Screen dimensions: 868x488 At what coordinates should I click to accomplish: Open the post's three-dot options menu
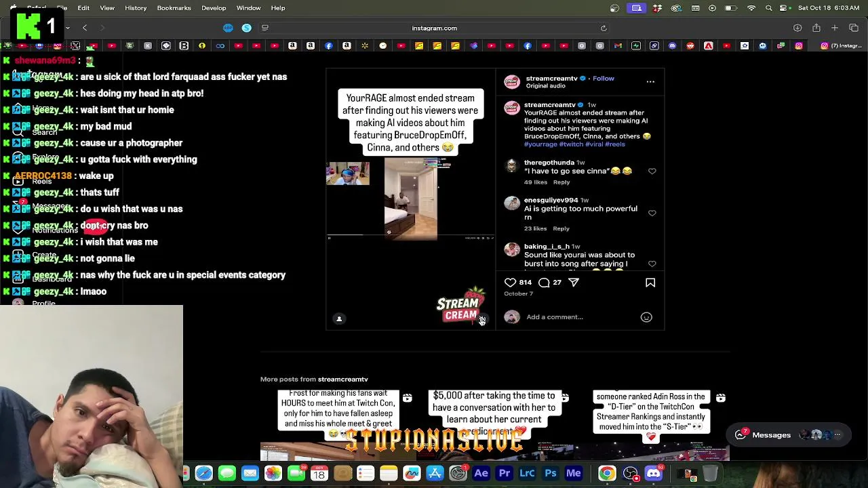650,82
